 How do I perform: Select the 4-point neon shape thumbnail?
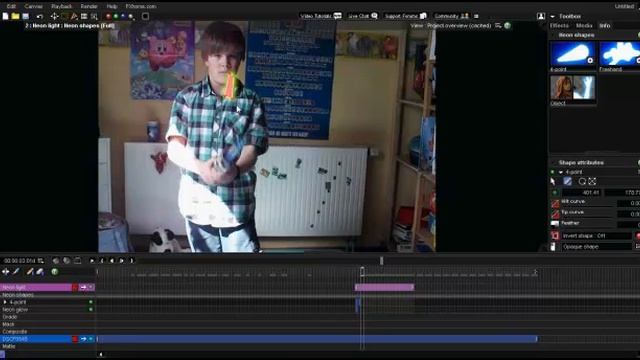click(x=573, y=54)
